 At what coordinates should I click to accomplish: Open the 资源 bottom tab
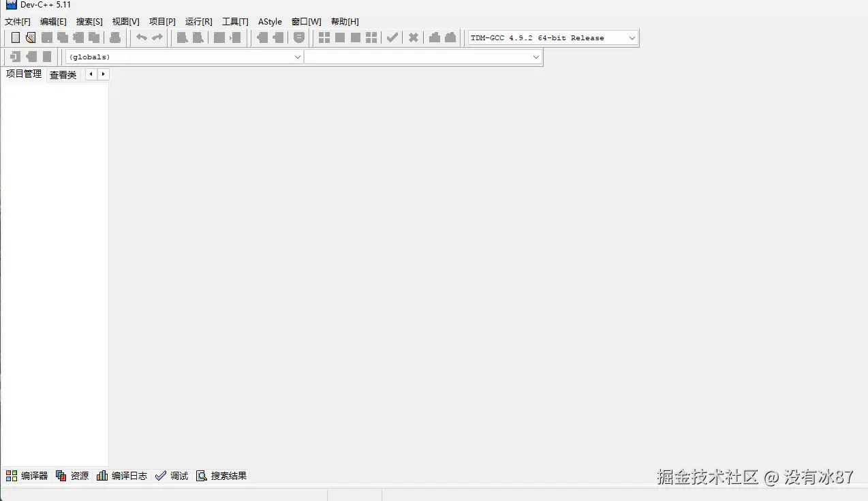tap(72, 476)
